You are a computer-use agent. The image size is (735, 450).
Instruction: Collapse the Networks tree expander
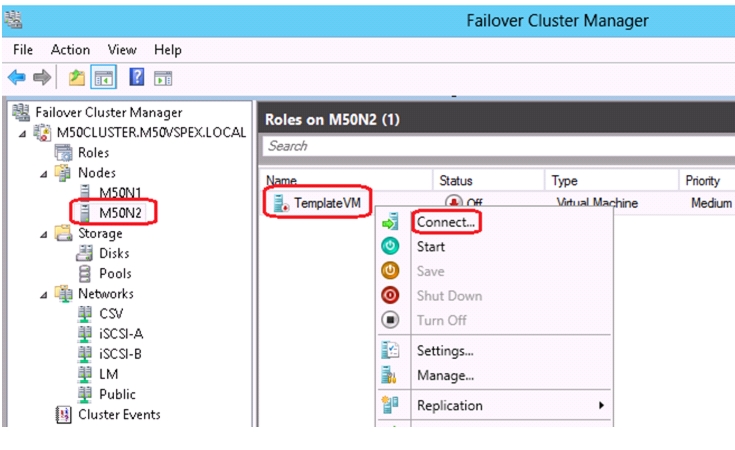(x=44, y=295)
